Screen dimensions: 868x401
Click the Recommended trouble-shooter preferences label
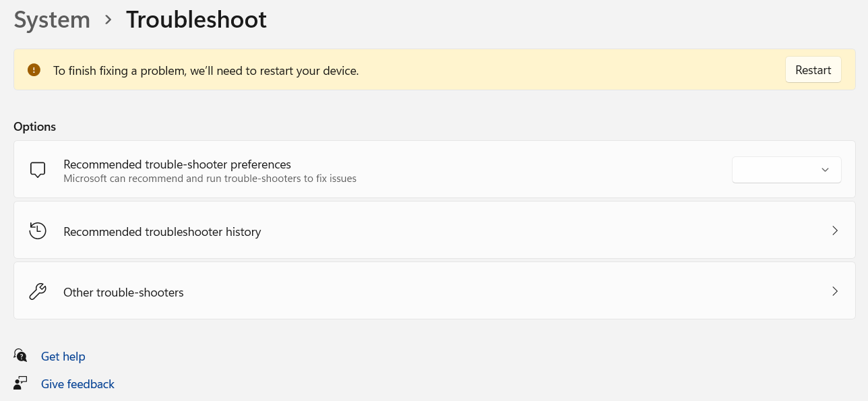click(177, 164)
